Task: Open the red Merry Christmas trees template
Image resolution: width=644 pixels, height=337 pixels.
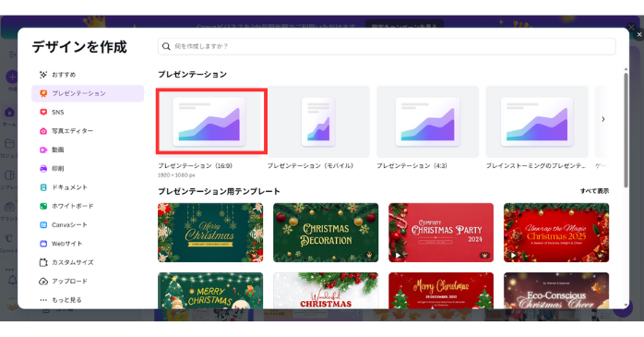Action: pyautogui.click(x=441, y=291)
